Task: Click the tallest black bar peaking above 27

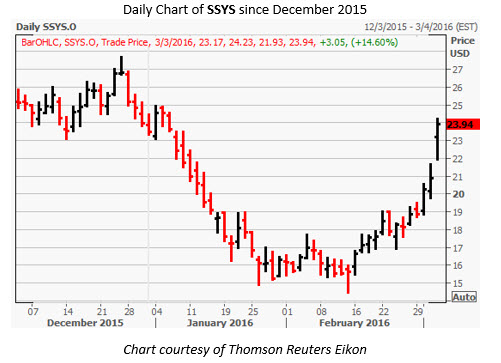Action: 121,66
